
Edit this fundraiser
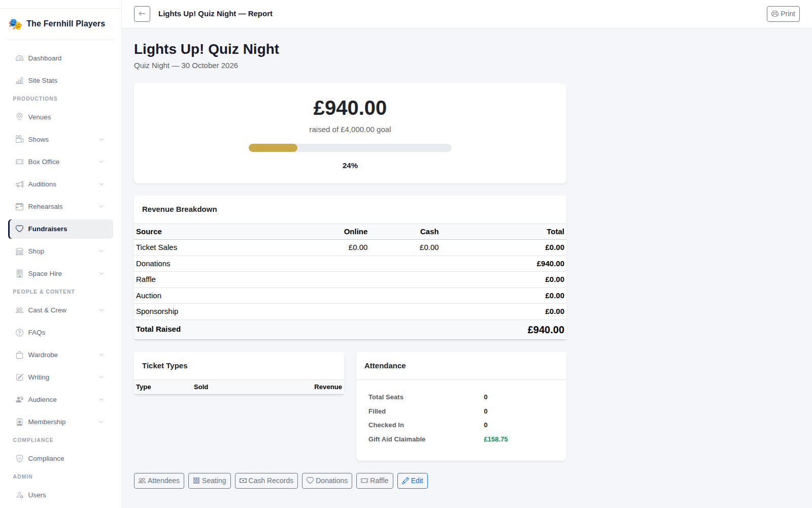click(x=413, y=481)
